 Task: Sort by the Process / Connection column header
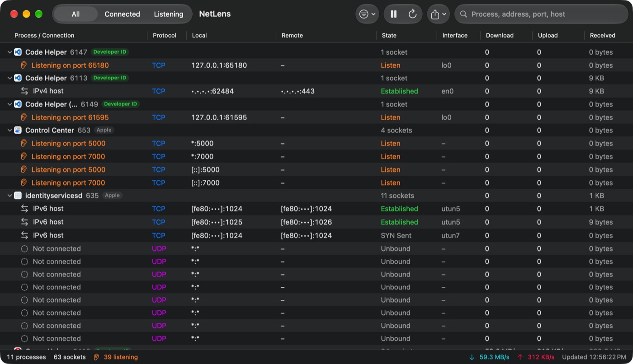[44, 35]
